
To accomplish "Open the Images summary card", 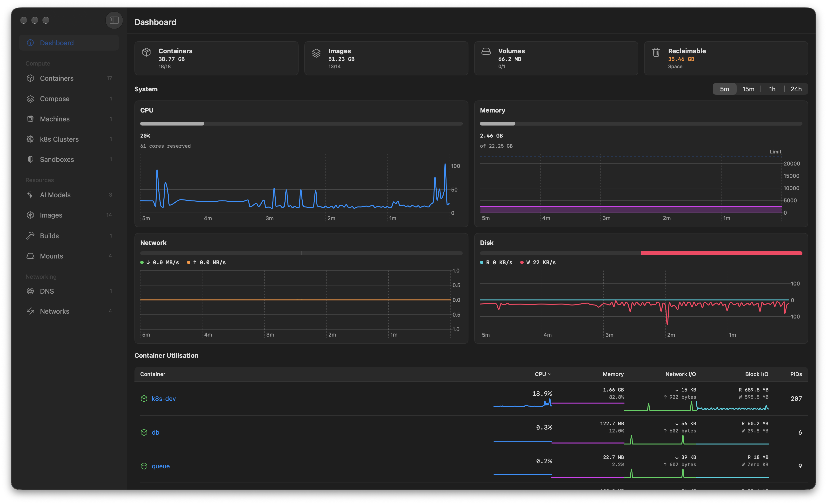I will point(386,58).
